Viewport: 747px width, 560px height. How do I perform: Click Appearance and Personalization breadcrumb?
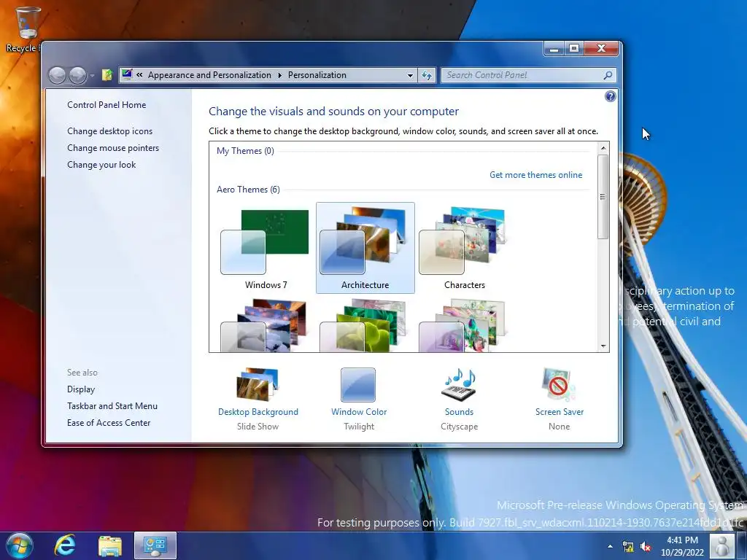click(x=209, y=75)
